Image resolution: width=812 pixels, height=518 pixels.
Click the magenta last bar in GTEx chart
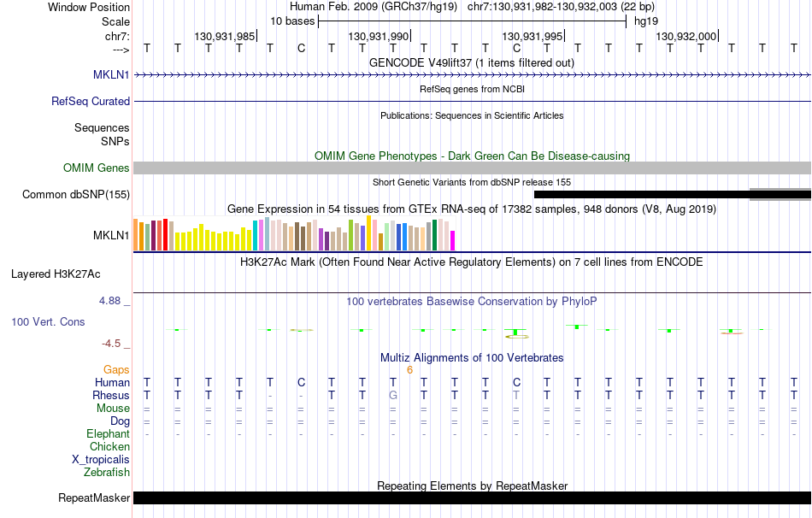point(452,241)
